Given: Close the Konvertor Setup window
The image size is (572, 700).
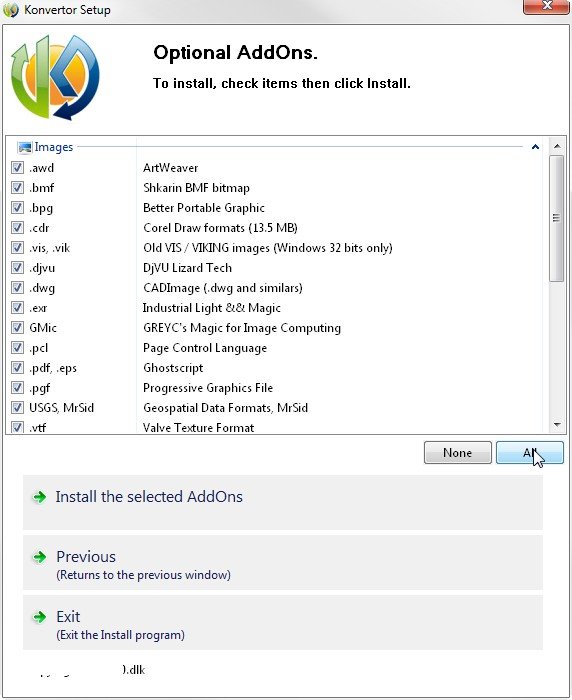Looking at the screenshot, I should 547,6.
